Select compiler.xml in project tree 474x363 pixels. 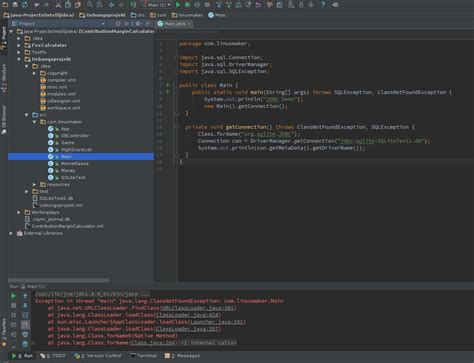click(58, 80)
